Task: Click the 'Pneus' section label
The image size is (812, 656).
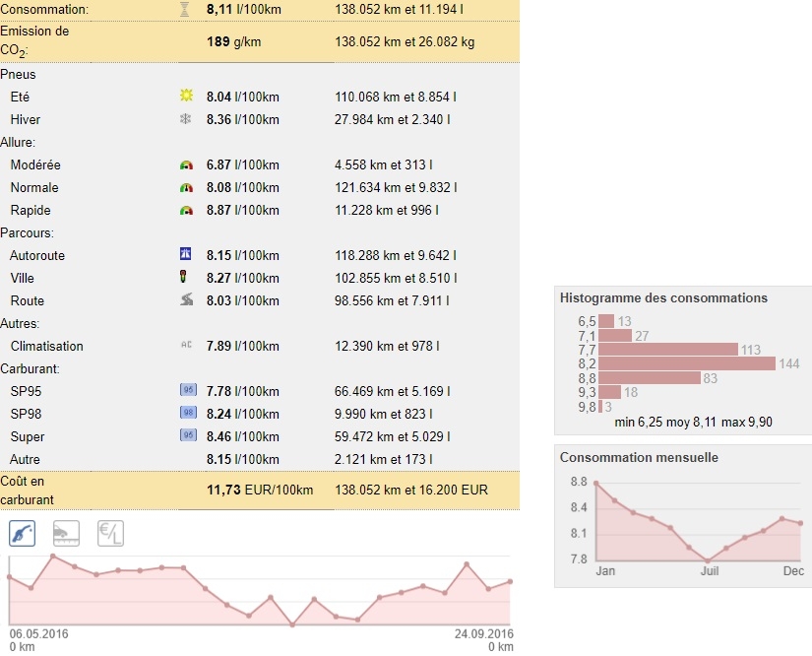Action: (x=18, y=75)
